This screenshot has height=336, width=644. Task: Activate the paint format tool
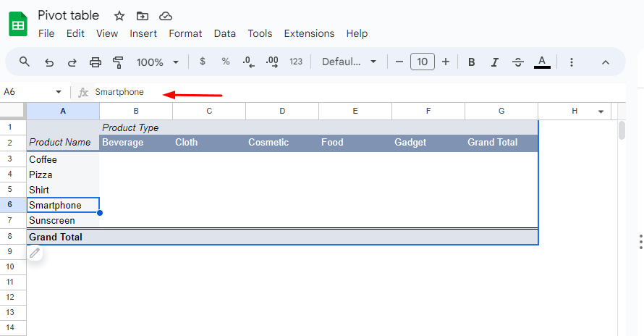point(118,62)
